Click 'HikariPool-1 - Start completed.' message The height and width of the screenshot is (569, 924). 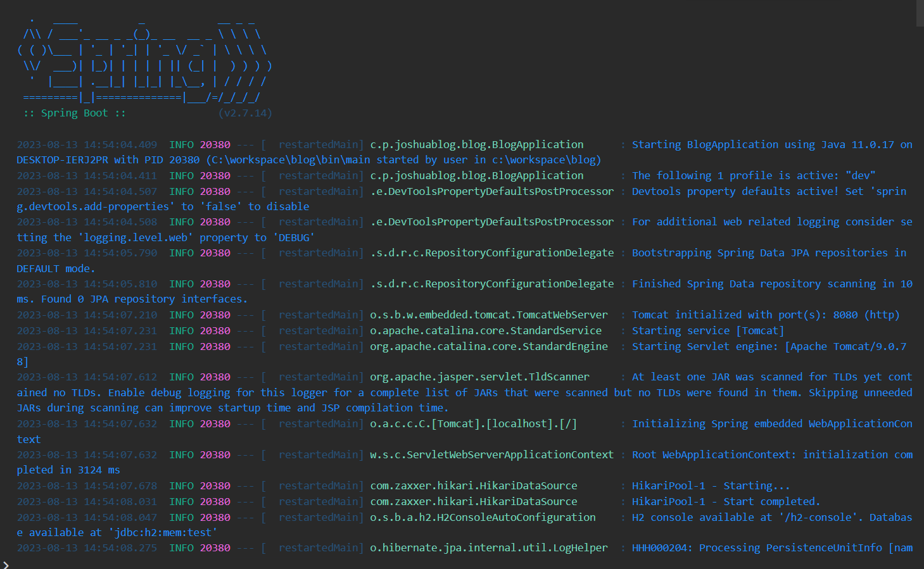pos(726,502)
